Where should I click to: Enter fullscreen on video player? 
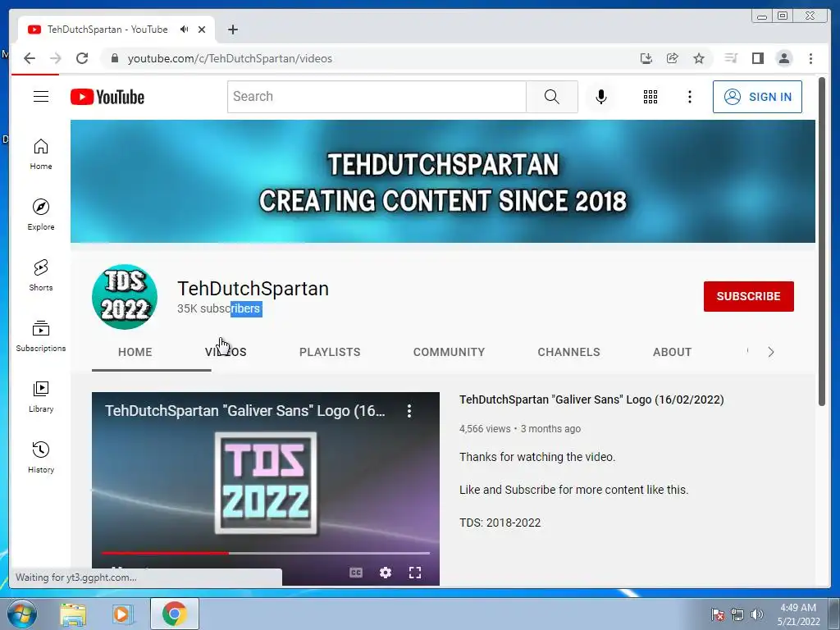(x=414, y=573)
